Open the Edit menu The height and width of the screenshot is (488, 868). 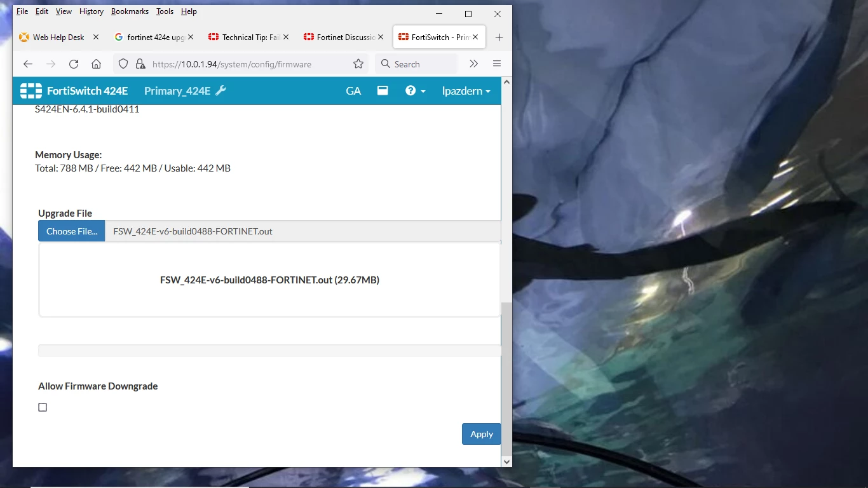coord(42,11)
